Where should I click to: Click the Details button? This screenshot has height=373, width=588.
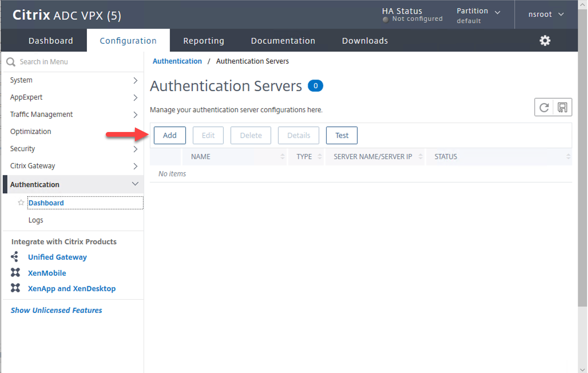pos(298,135)
